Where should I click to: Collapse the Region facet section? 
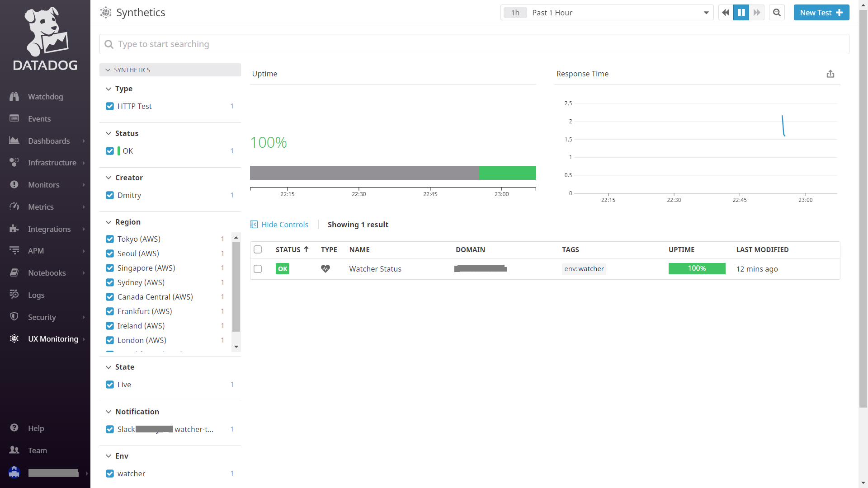[108, 222]
